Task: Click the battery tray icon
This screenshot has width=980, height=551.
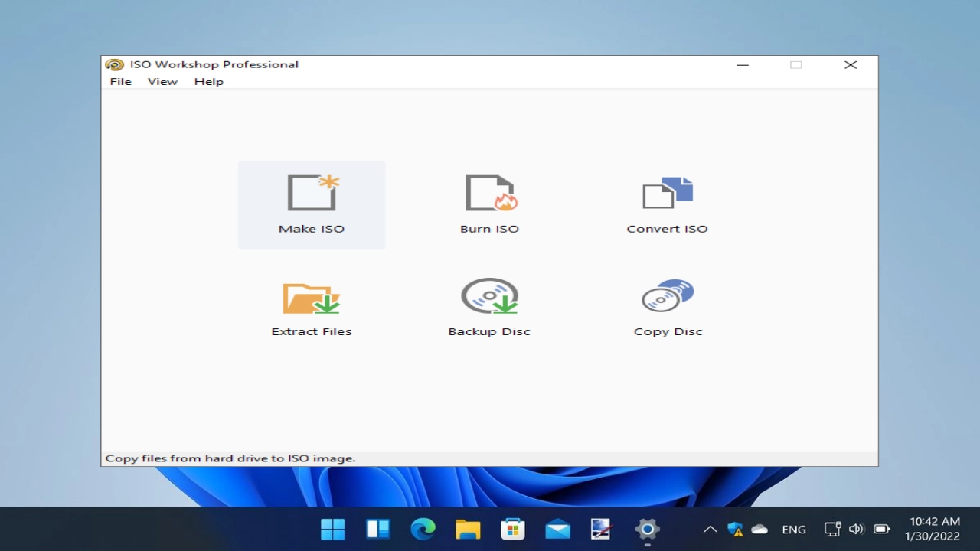Action: (882, 529)
